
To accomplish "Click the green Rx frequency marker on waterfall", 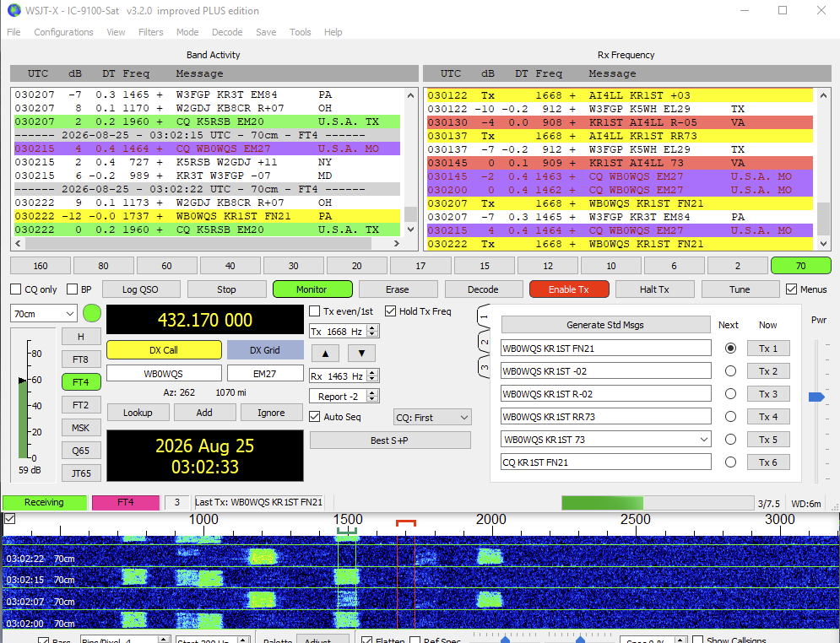I will coord(347,531).
